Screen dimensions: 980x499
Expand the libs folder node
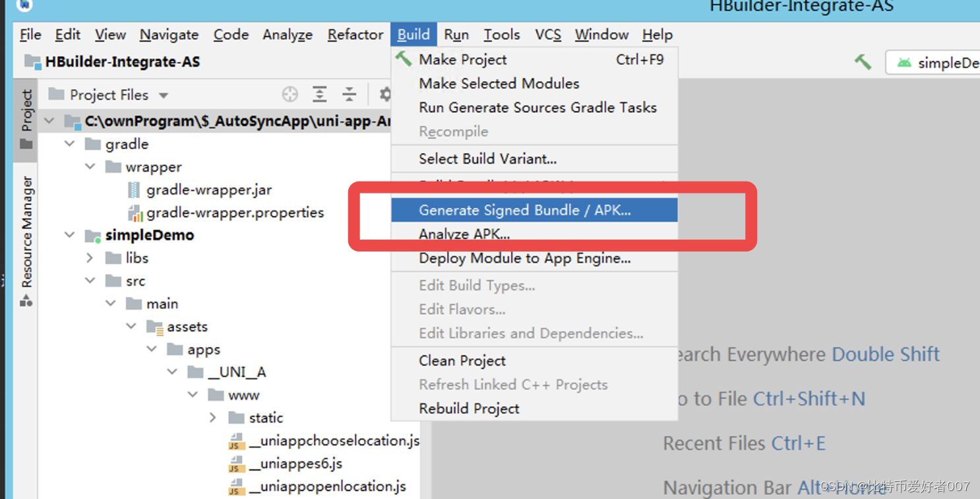tap(90, 257)
